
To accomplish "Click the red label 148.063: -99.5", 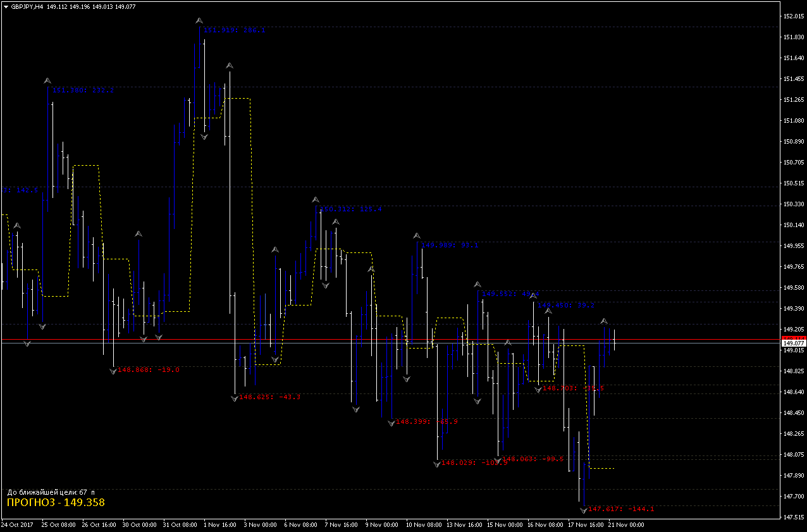I will click(x=533, y=459).
